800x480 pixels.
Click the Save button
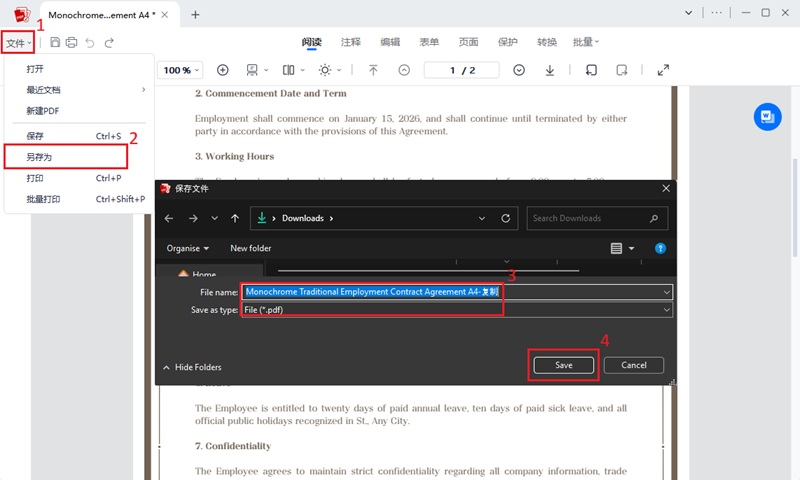pyautogui.click(x=564, y=365)
